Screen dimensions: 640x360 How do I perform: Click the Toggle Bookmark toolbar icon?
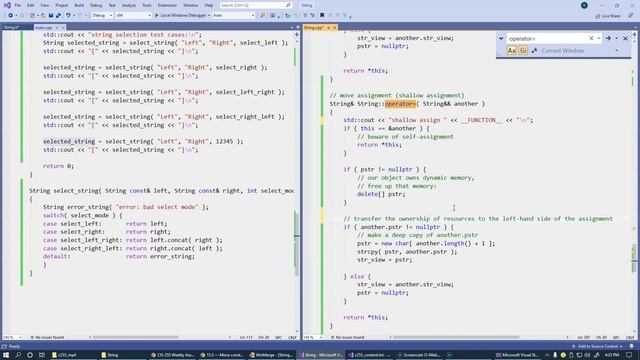coord(322,16)
